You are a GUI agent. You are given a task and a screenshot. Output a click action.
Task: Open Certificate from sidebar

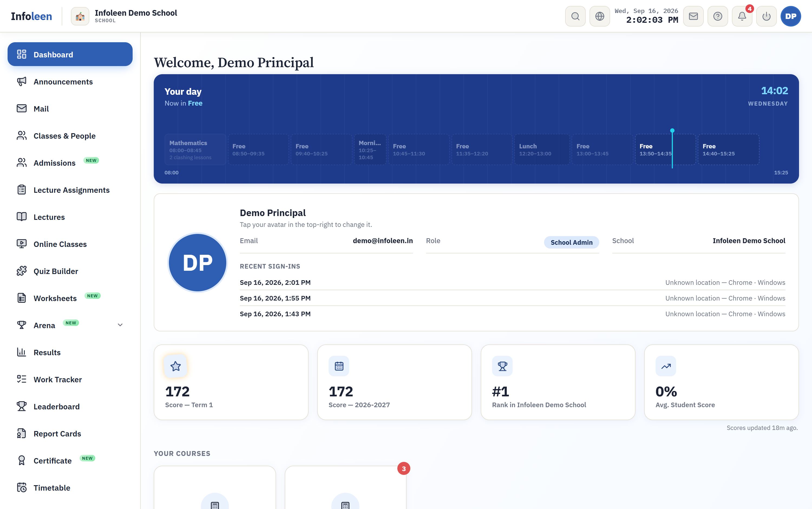coord(70,461)
